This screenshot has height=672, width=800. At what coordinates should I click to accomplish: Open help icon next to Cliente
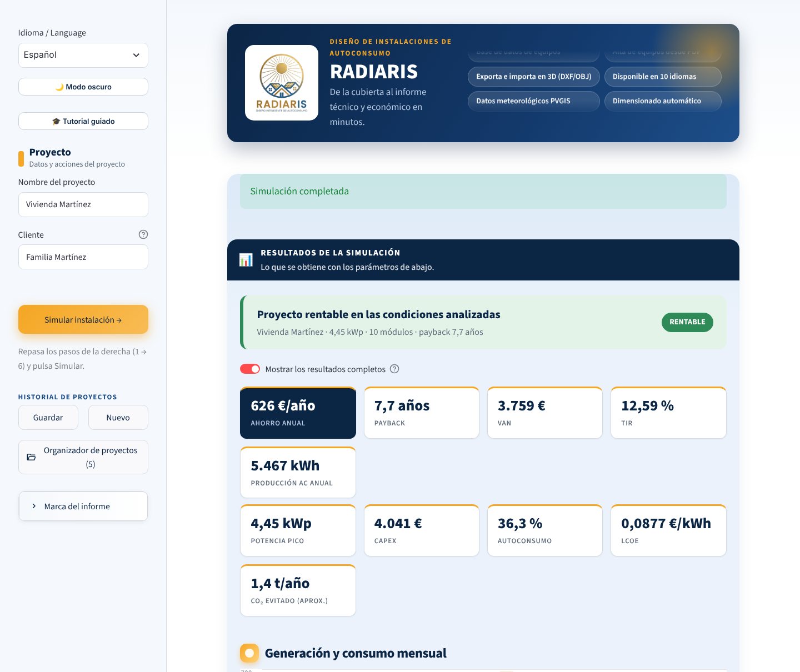pos(143,234)
